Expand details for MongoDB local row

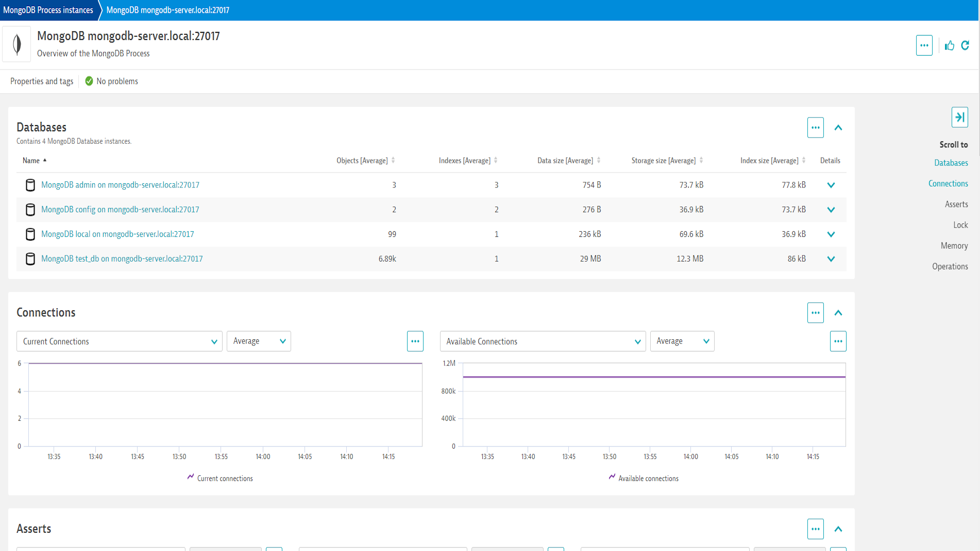(831, 234)
